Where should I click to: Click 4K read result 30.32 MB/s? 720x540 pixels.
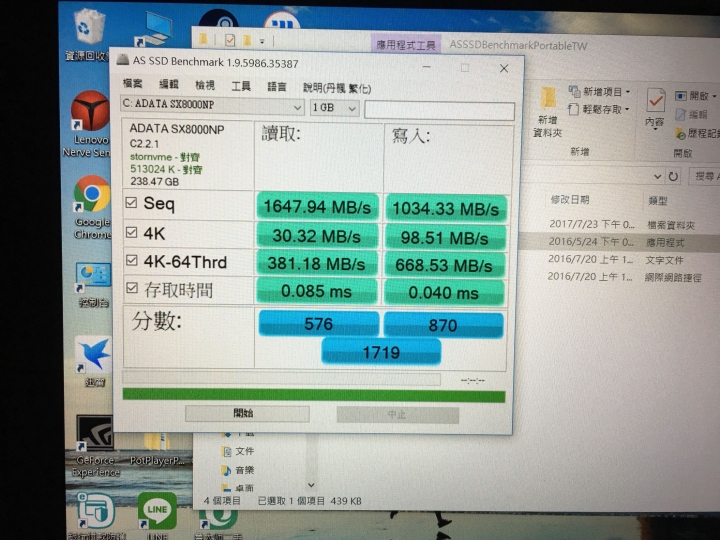point(317,236)
